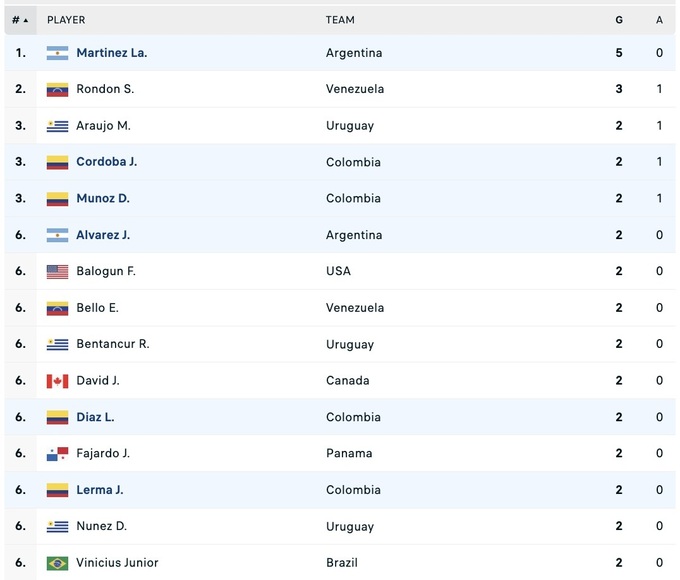Click the Uruguay flag next to Araujo M.
The width and height of the screenshot is (680, 580).
pos(57,126)
